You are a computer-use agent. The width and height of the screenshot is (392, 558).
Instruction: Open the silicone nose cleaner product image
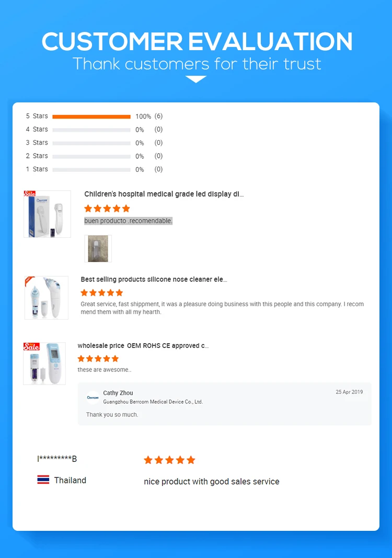point(47,297)
